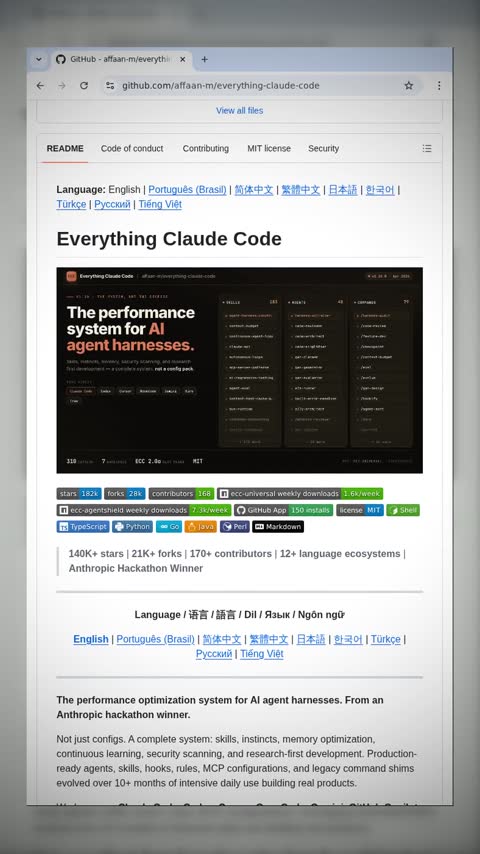Open the Contributing tab
This screenshot has height=854, width=480.
coord(205,148)
